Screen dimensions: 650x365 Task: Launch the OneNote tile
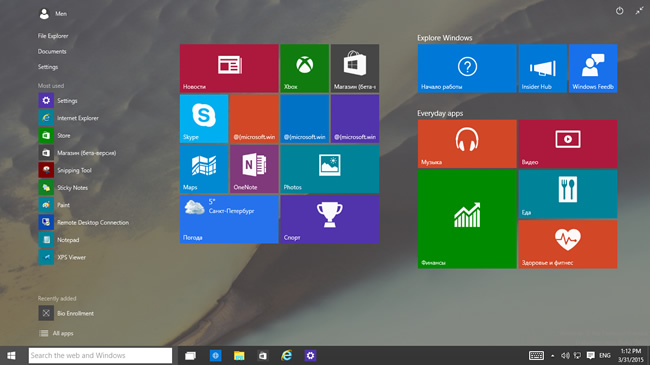coord(254,169)
